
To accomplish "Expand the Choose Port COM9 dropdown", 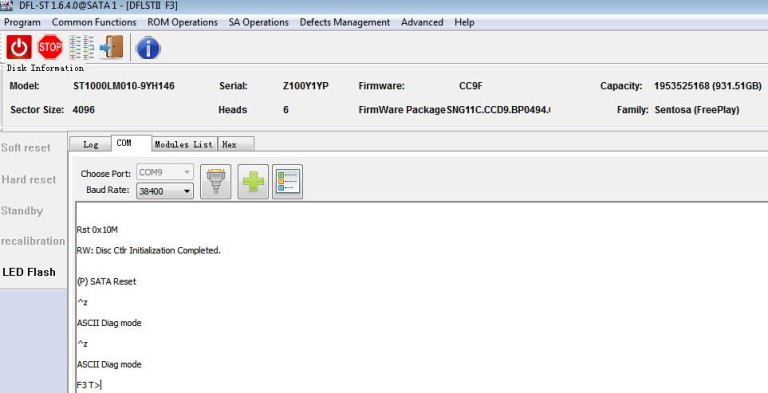I will pyautogui.click(x=165, y=172).
